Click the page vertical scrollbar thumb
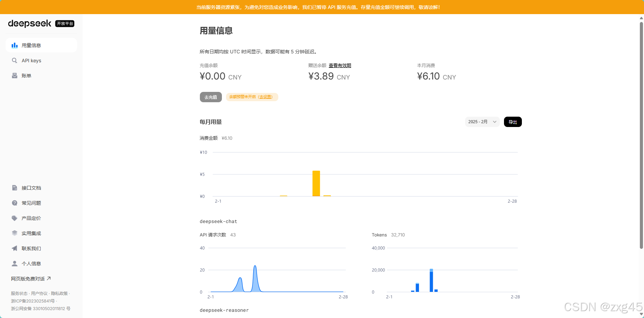This screenshot has width=644, height=318. click(x=641, y=135)
